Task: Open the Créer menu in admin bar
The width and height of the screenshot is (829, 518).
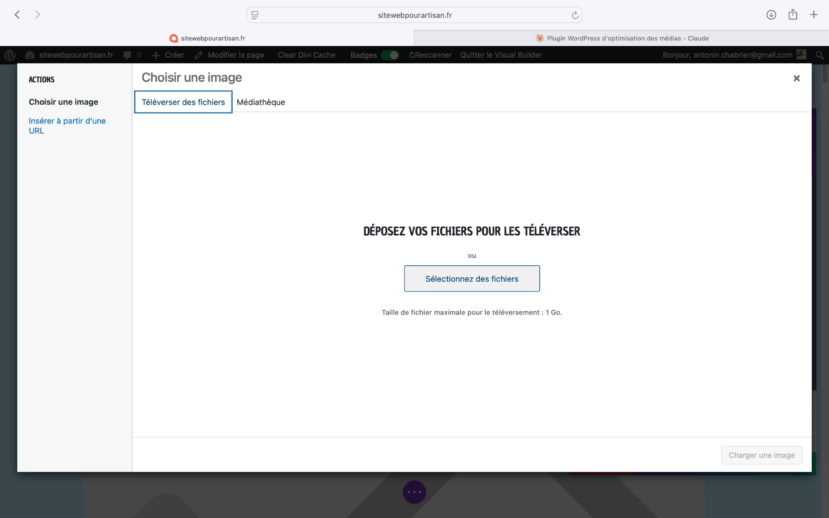Action: click(168, 55)
